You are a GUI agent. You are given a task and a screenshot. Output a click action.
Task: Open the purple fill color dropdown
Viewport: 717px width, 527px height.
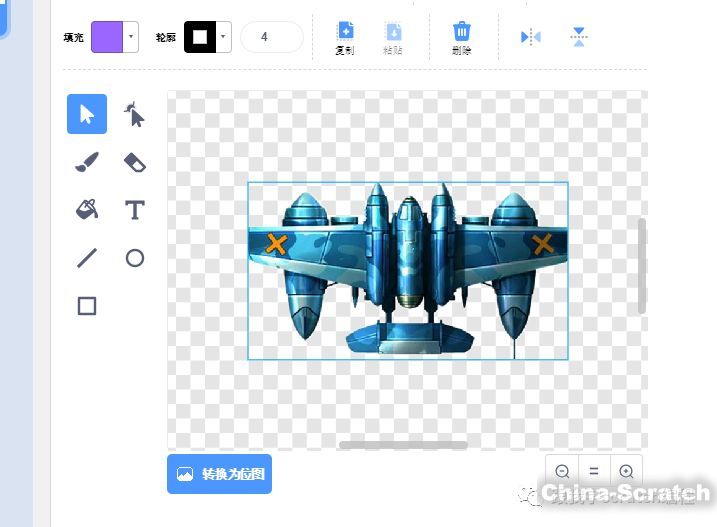[x=131, y=37]
